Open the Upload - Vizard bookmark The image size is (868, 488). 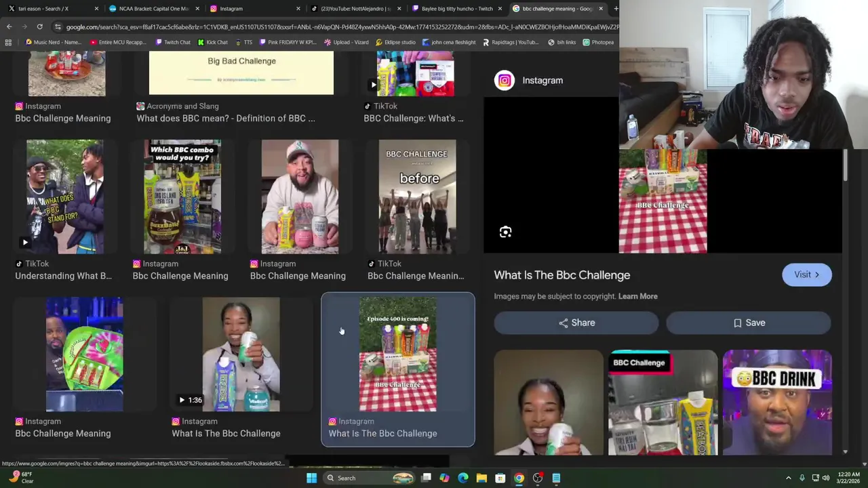346,42
